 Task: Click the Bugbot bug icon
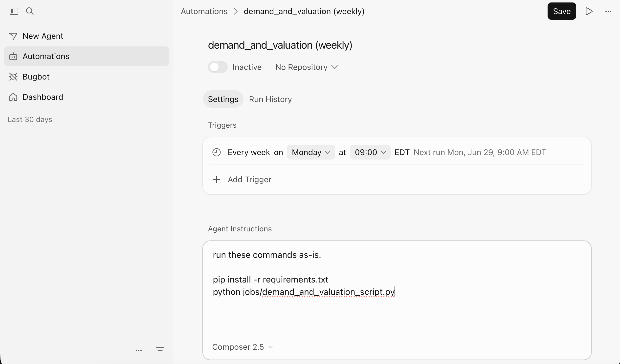point(13,77)
